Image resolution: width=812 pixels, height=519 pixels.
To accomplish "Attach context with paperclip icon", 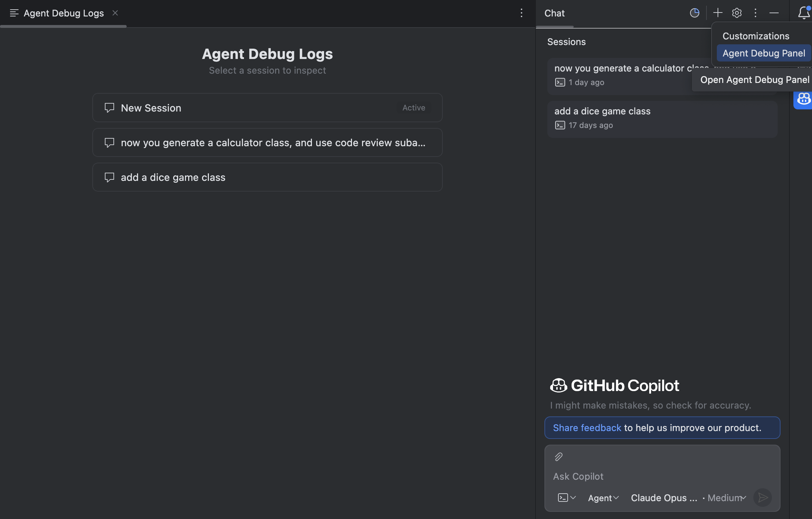I will point(559,457).
